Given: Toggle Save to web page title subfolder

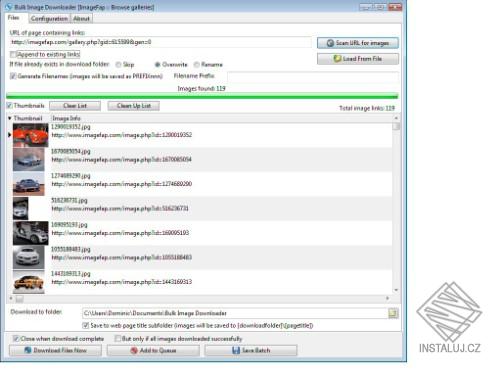Looking at the screenshot, I should tap(86, 325).
